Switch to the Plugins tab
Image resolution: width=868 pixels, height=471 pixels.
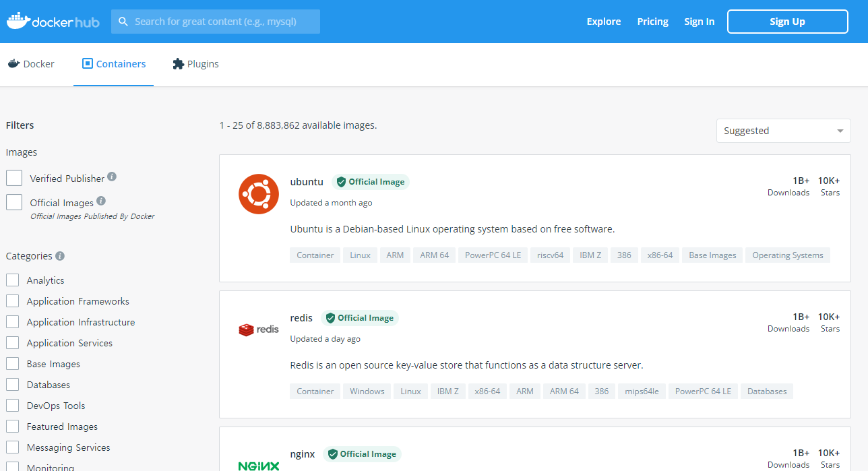tap(195, 64)
